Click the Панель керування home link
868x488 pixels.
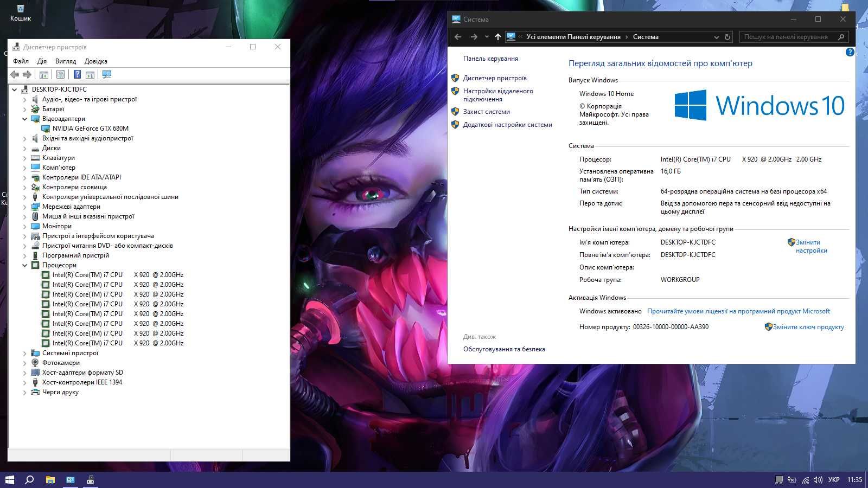(490, 59)
